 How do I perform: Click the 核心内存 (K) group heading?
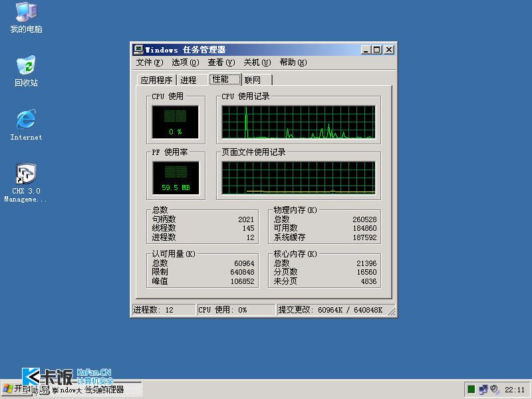pos(295,254)
